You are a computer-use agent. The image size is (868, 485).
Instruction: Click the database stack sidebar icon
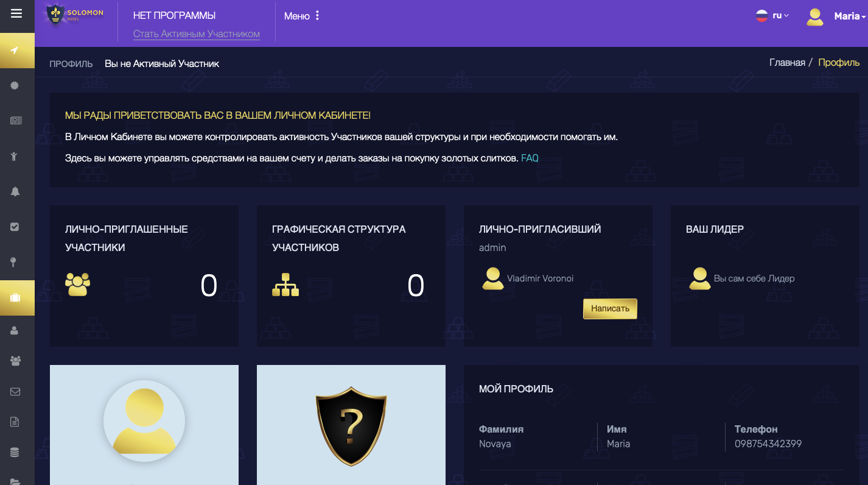[15, 453]
